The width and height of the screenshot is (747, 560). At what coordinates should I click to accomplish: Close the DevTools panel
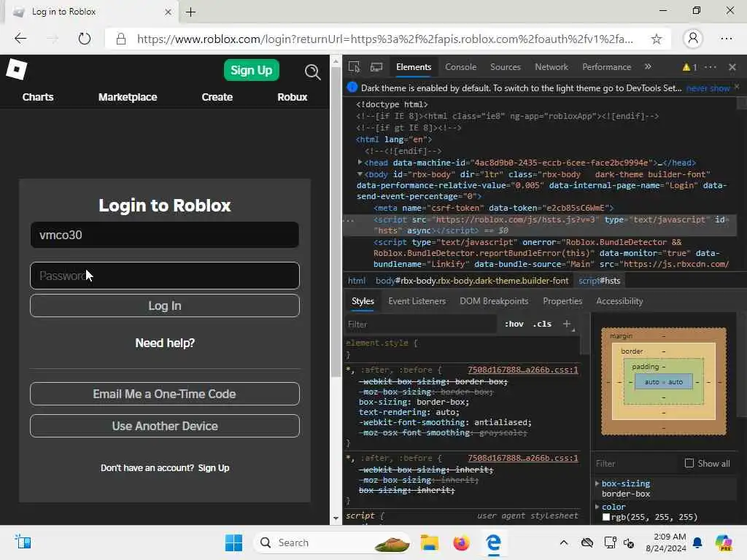click(x=732, y=67)
